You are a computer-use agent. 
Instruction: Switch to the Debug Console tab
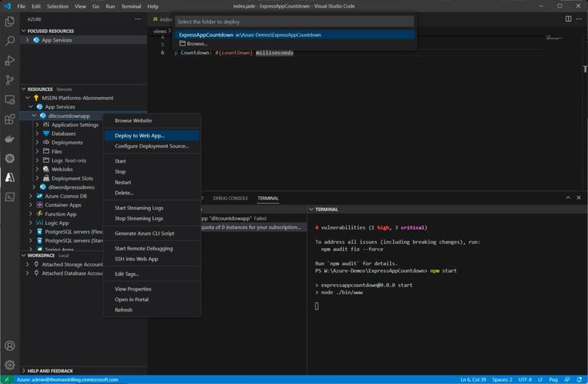click(230, 198)
